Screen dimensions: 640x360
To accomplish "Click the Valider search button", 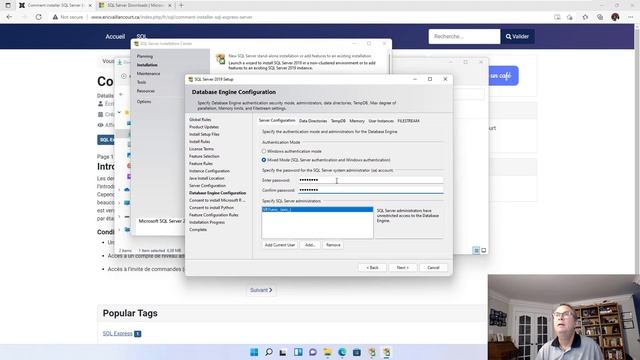I will [517, 36].
